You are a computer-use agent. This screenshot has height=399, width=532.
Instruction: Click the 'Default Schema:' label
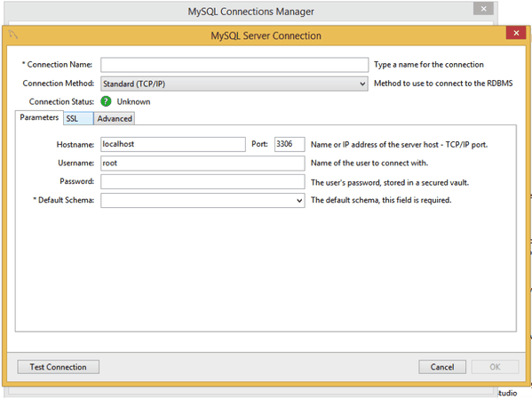[x=63, y=200]
